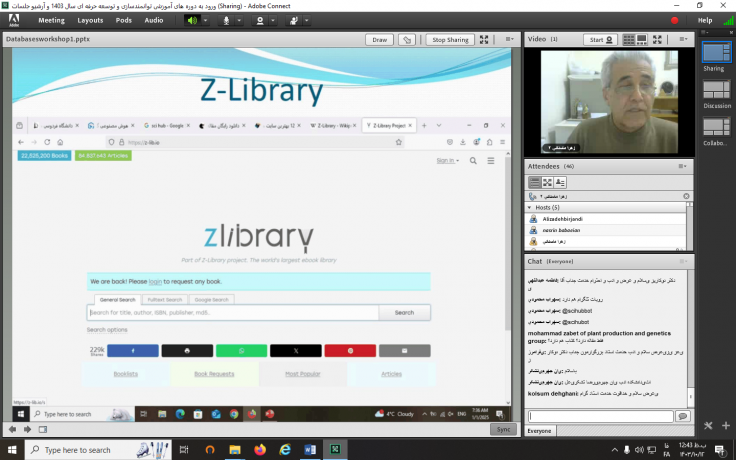Select Attendees breakout room view icon
736x460 pixels.
[x=547, y=182]
